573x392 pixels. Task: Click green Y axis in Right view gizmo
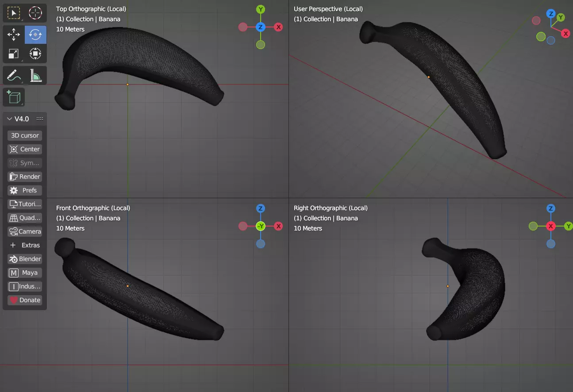click(568, 226)
